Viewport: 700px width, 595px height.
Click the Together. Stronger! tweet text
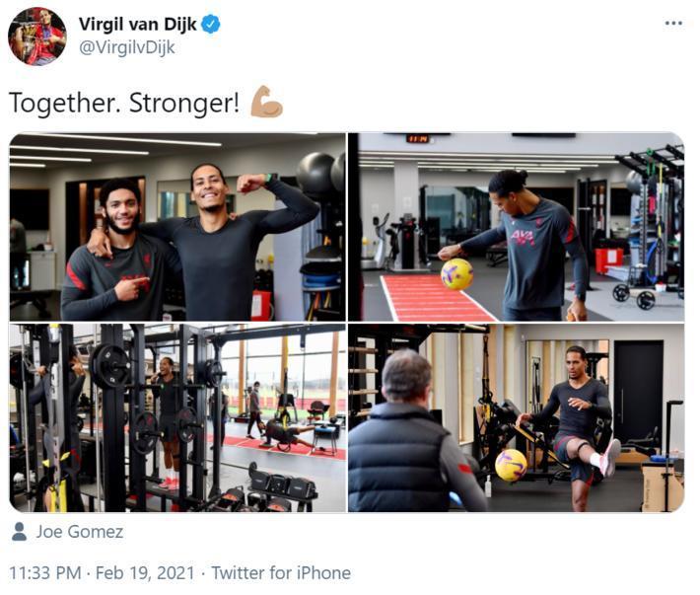124,103
